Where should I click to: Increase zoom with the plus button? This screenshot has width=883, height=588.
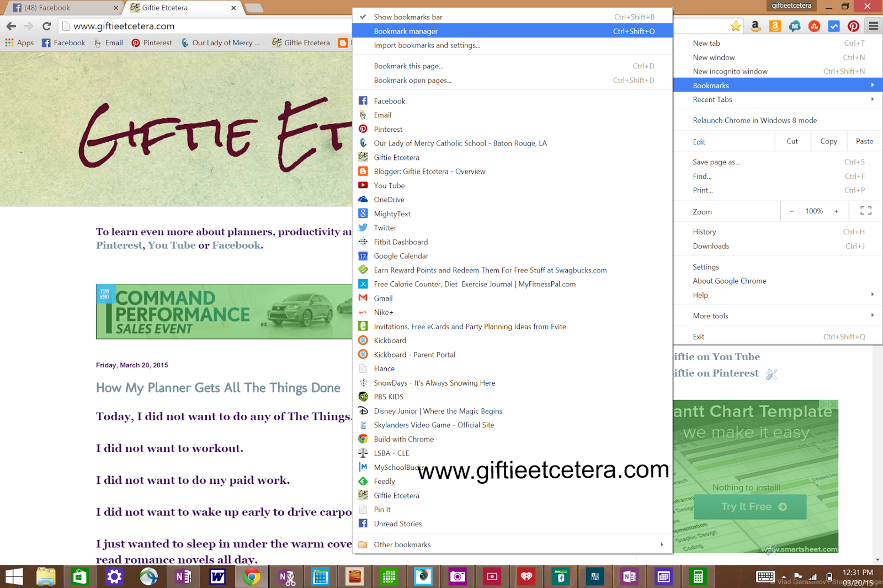(x=837, y=211)
